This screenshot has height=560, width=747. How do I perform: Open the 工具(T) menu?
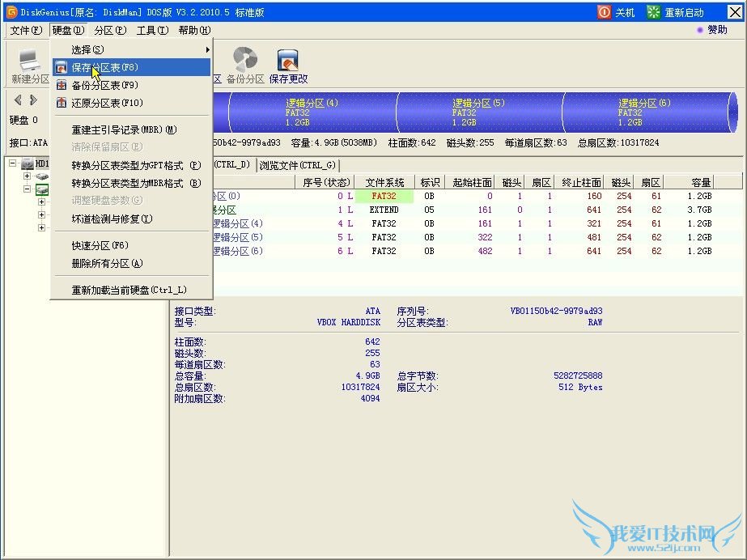pyautogui.click(x=152, y=30)
